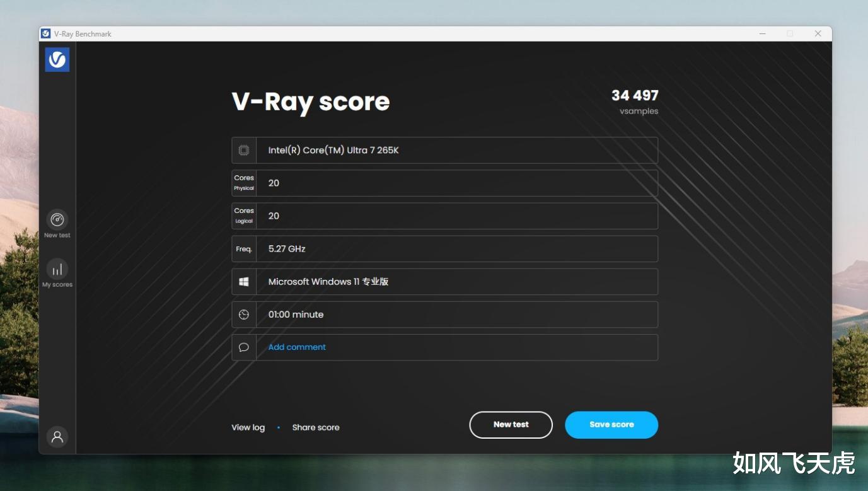
Task: Click the Cores Physical label
Action: click(x=244, y=183)
